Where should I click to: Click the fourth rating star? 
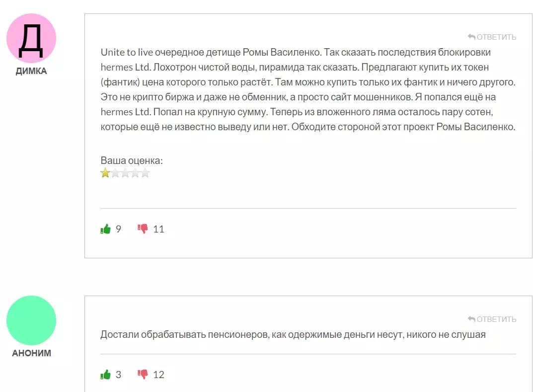tap(135, 173)
